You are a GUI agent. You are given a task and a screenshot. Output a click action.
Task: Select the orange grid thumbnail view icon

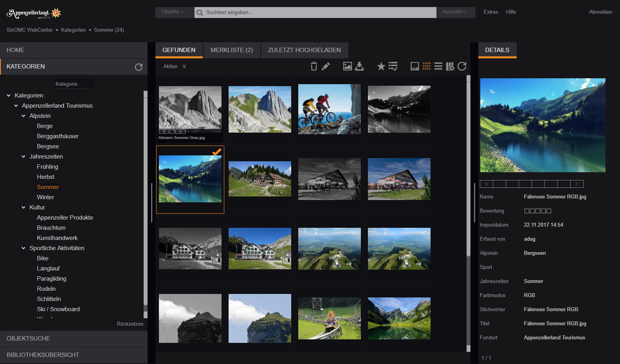[x=427, y=67]
